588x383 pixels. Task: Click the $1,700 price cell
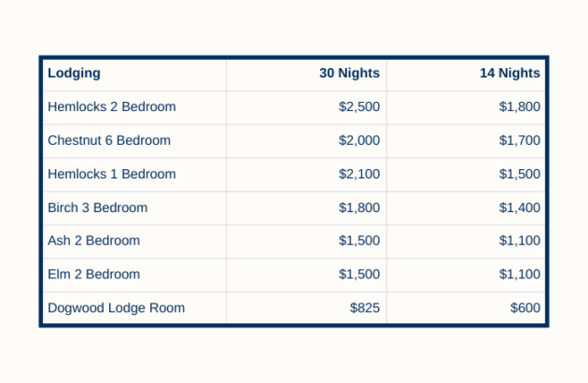(520, 140)
